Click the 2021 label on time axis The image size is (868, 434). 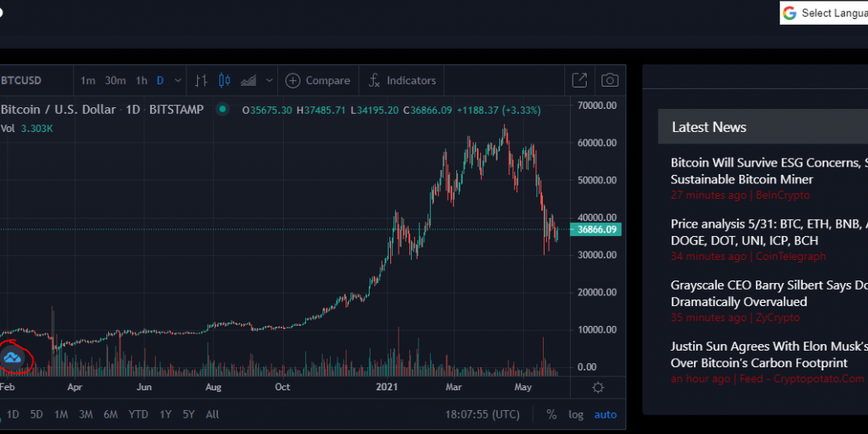[x=386, y=387]
